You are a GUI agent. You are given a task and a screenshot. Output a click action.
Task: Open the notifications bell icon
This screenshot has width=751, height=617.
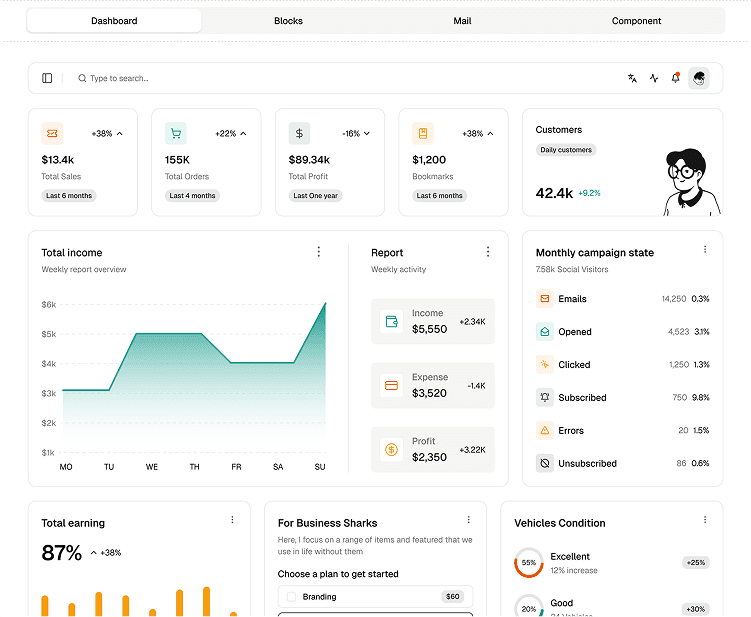(x=676, y=78)
